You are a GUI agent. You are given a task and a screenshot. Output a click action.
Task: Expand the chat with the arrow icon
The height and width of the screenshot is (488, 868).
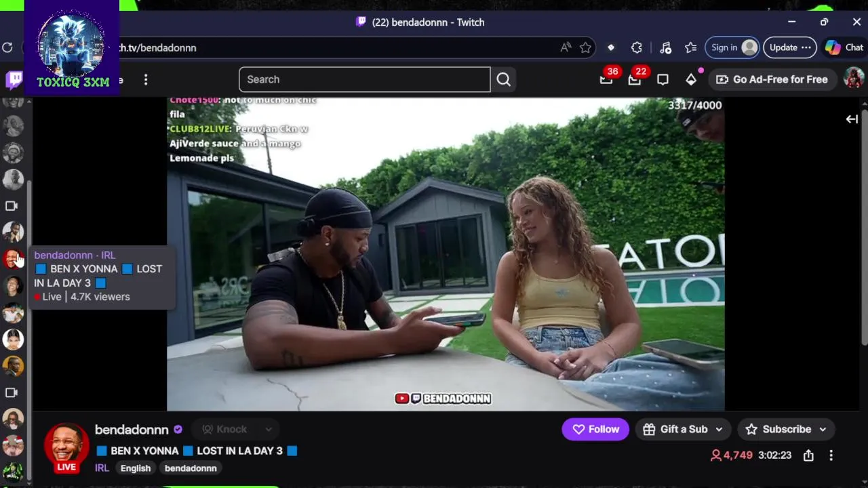click(x=852, y=119)
